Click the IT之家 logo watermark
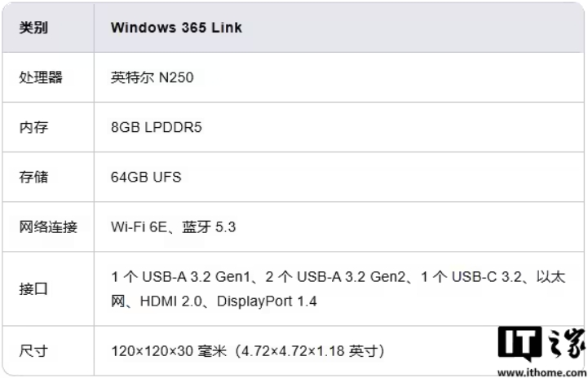 click(x=542, y=344)
